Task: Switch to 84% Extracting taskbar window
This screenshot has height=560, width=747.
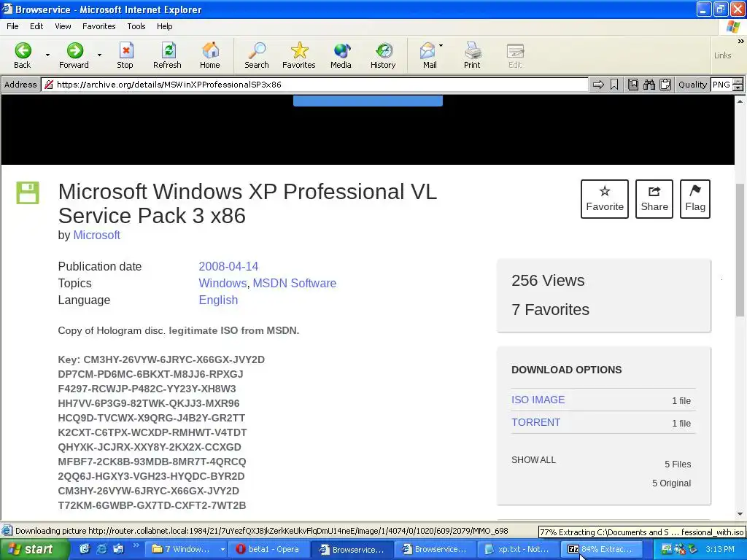Action: [601, 550]
